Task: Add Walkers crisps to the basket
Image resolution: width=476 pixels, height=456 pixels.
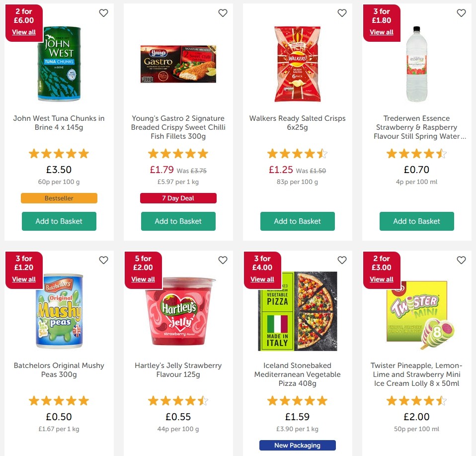Action: (x=297, y=221)
